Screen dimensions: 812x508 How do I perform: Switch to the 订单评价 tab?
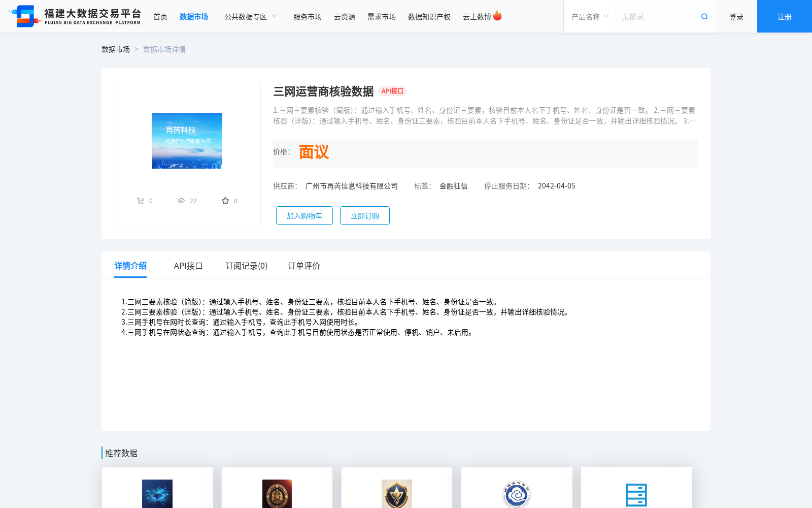304,266
